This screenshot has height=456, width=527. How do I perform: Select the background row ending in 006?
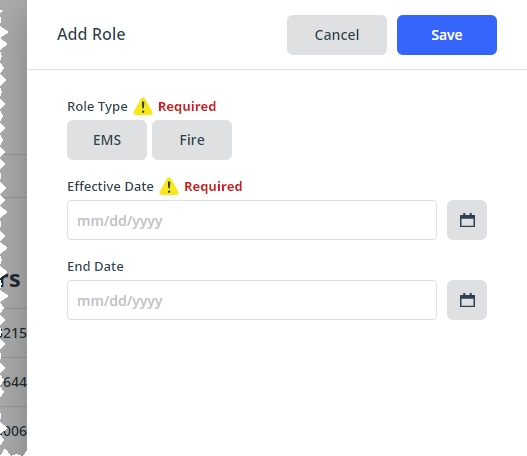pyautogui.click(x=13, y=431)
